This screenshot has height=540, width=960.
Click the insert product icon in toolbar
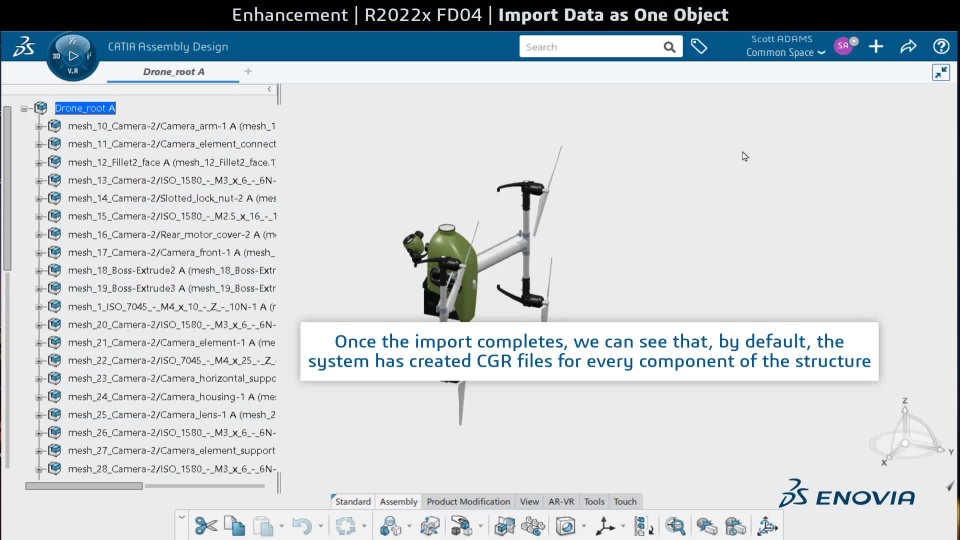pos(390,526)
